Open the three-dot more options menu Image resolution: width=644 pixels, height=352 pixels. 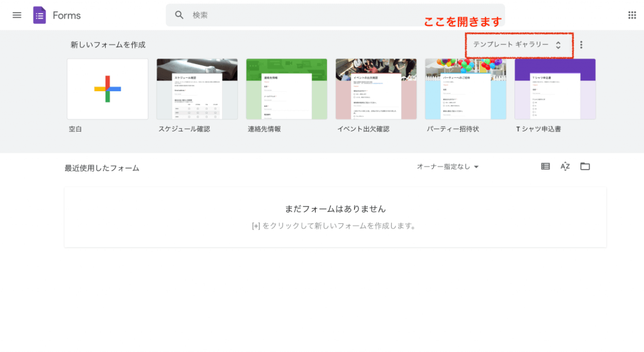coord(581,45)
